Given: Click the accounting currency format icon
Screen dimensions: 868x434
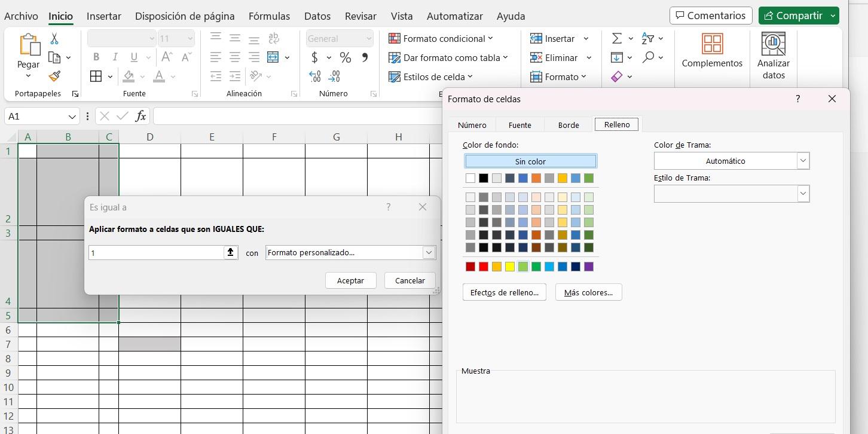Looking at the screenshot, I should 314,57.
